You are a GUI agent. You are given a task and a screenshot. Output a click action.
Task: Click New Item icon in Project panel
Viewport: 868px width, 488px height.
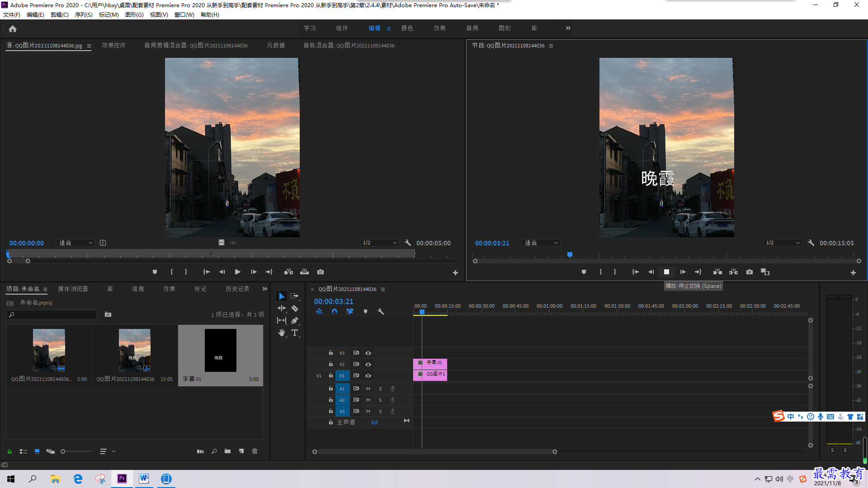pyautogui.click(x=241, y=451)
